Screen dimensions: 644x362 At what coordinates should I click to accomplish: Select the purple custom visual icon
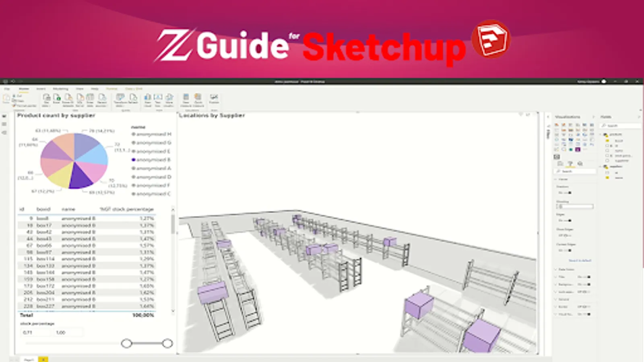[x=578, y=150]
